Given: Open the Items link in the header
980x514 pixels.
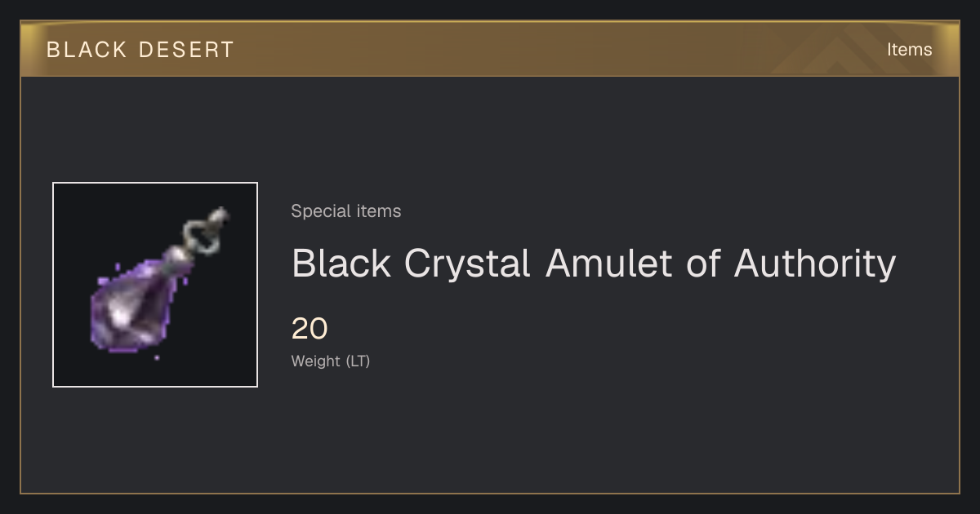Looking at the screenshot, I should pos(909,50).
